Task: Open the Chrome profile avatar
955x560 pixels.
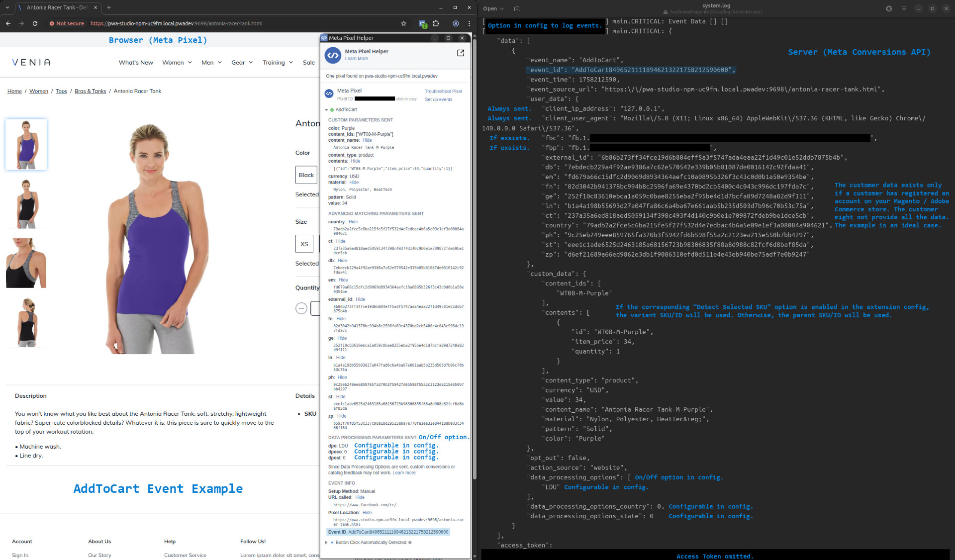Action: click(x=456, y=23)
